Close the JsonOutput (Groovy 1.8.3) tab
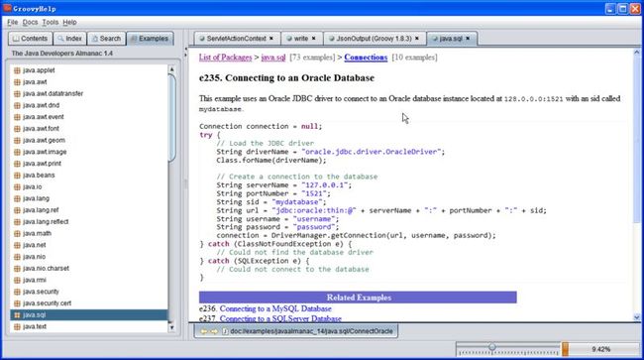This screenshot has height=360, width=644. pyautogui.click(x=417, y=39)
